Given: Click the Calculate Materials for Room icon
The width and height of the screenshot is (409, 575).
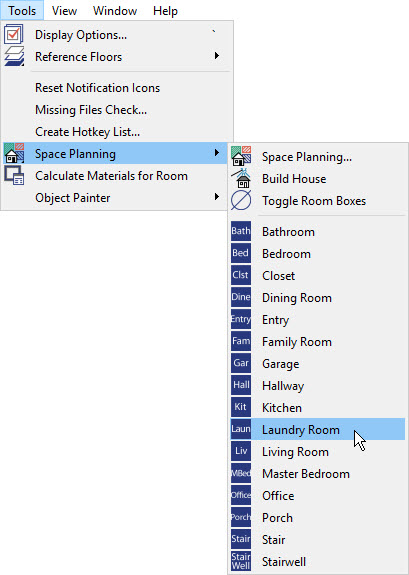Looking at the screenshot, I should click(14, 175).
